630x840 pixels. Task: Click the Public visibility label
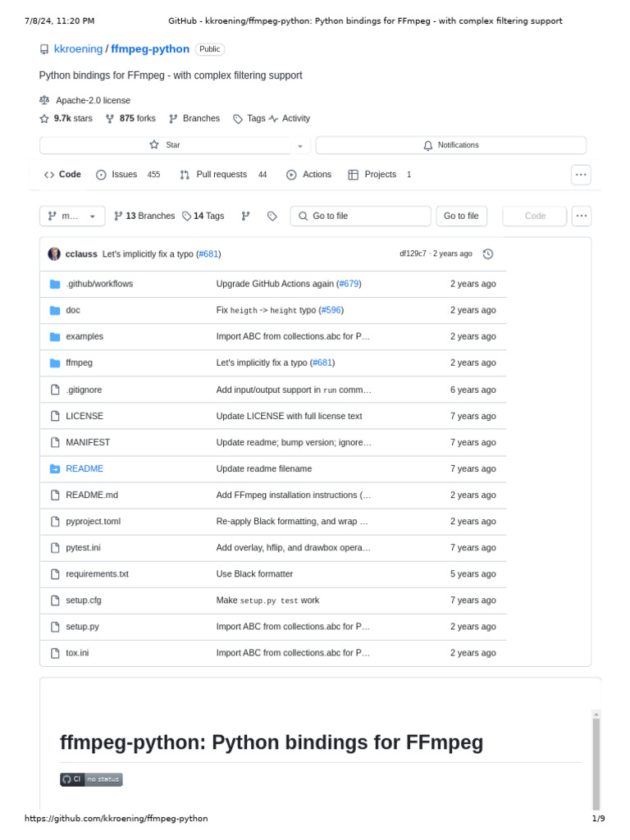[x=210, y=49]
